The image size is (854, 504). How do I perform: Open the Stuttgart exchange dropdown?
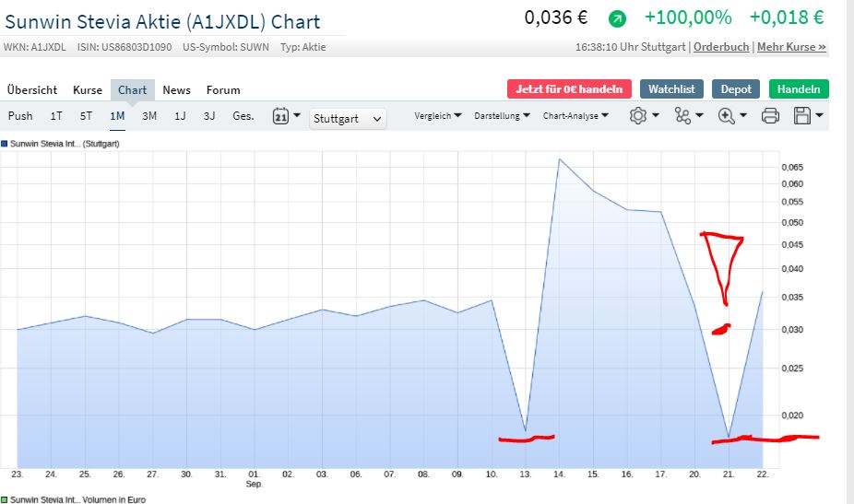pyautogui.click(x=349, y=119)
